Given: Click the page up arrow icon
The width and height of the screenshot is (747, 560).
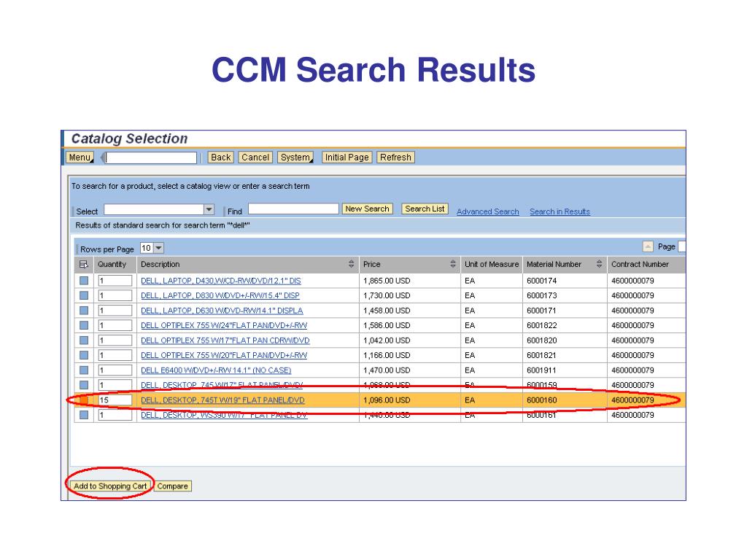Looking at the screenshot, I should (x=648, y=246).
